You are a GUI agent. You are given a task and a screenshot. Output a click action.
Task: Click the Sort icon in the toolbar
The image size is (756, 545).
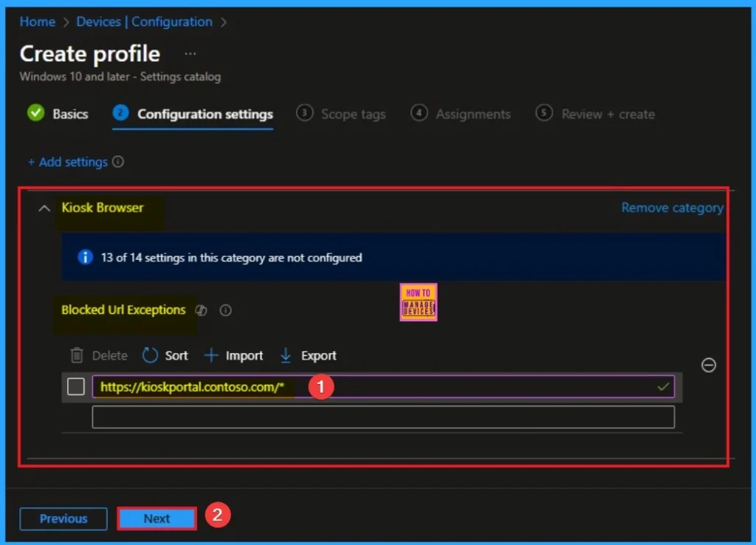click(x=151, y=355)
